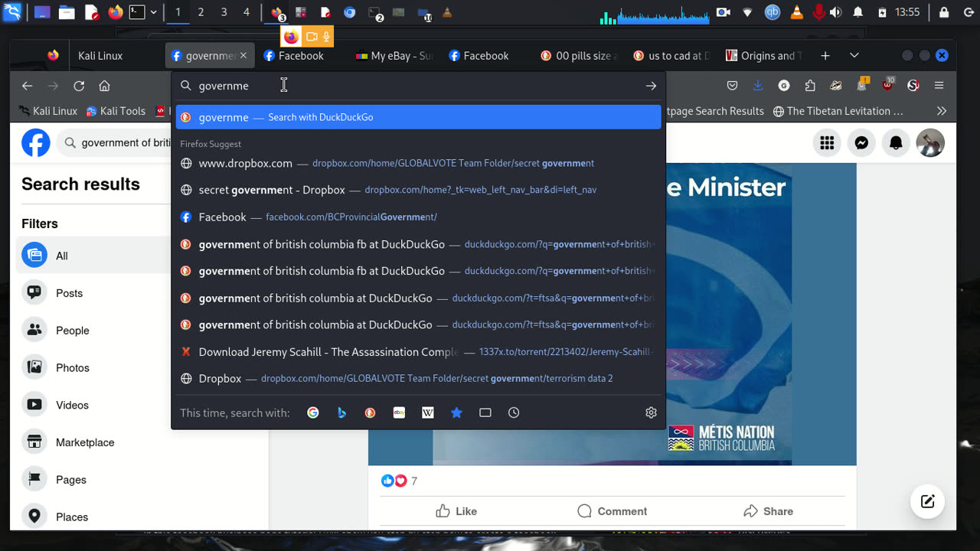Open notifications bell in top panel

pyautogui.click(x=858, y=12)
